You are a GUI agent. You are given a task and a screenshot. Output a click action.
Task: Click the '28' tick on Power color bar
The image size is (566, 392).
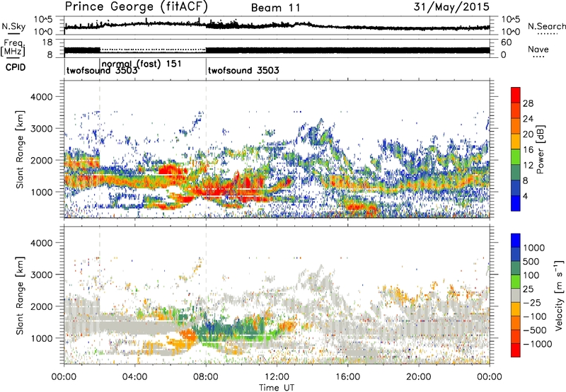click(x=528, y=103)
